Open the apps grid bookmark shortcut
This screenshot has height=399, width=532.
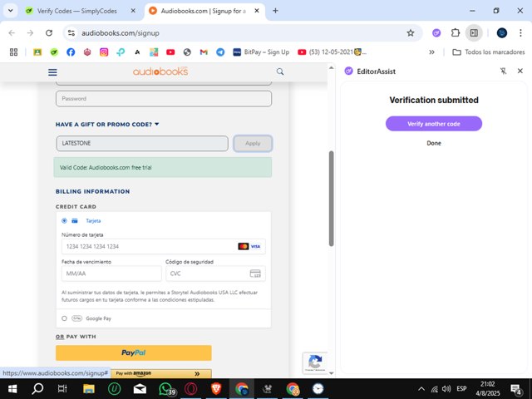click(x=13, y=52)
